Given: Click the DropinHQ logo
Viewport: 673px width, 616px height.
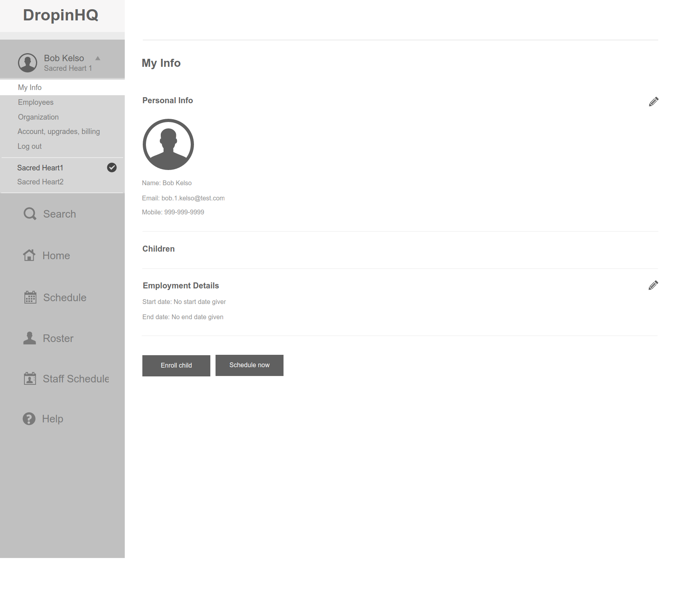Looking at the screenshot, I should point(61,15).
